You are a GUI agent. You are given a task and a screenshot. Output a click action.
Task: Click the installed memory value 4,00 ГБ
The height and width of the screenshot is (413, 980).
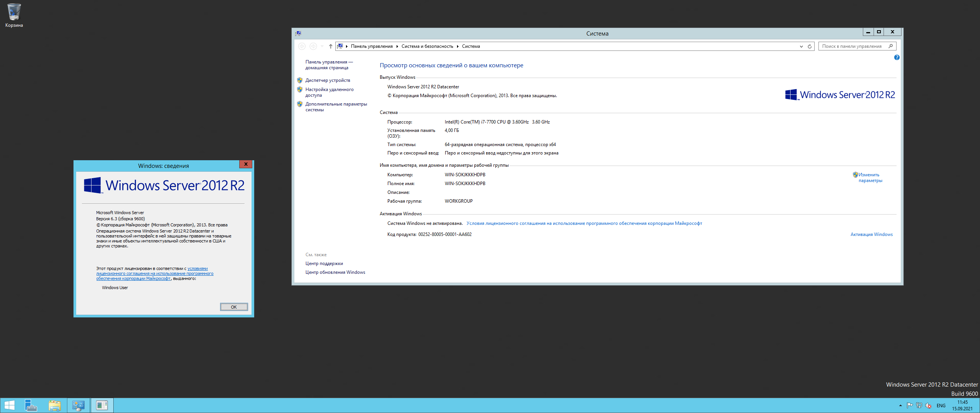coord(452,130)
